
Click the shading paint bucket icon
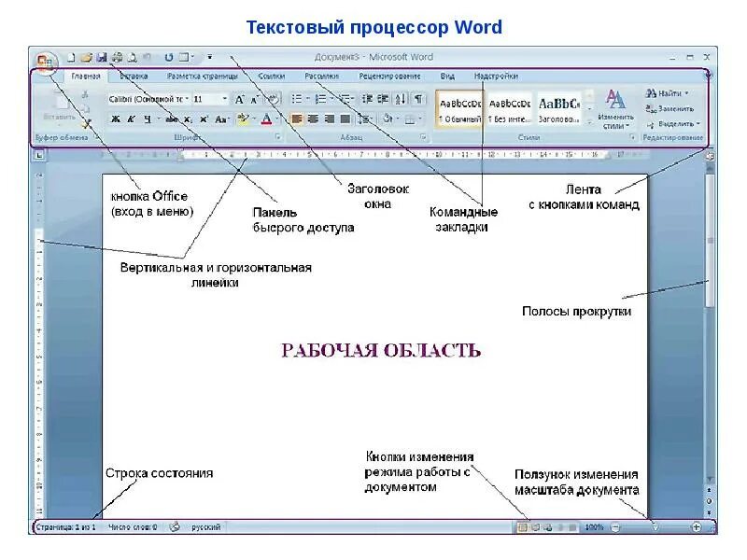tap(388, 119)
